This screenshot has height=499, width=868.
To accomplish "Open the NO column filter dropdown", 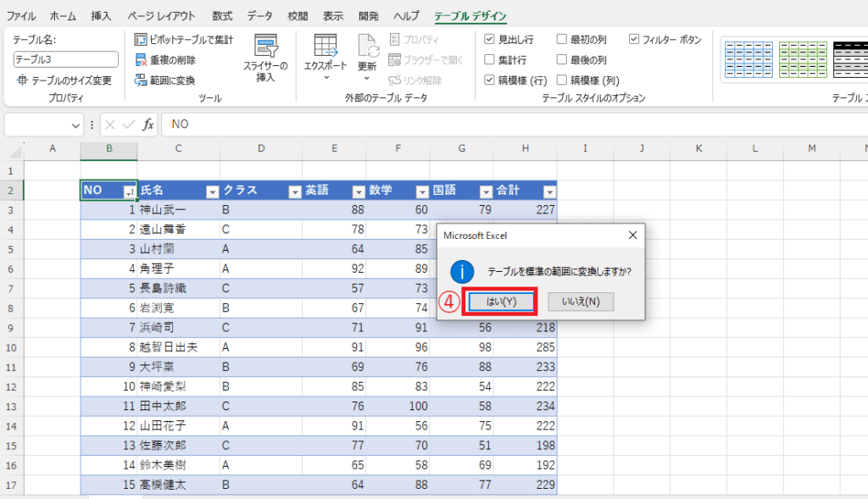I will 130,192.
